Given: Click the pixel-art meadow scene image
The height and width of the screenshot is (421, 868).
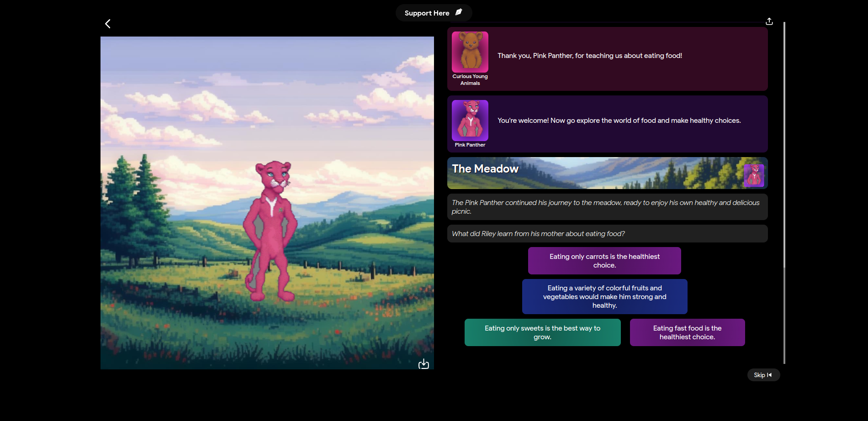Looking at the screenshot, I should click(267, 203).
